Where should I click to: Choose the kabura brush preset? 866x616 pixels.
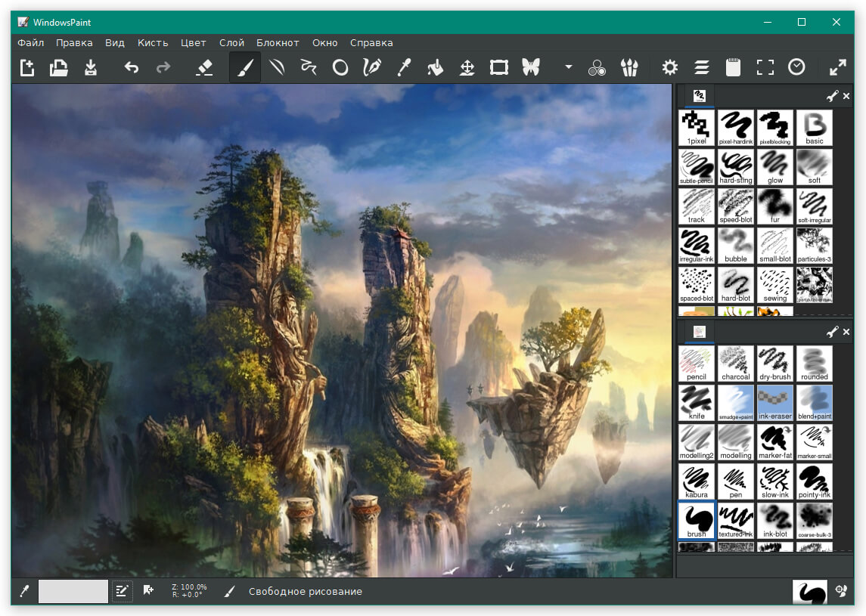pos(697,481)
